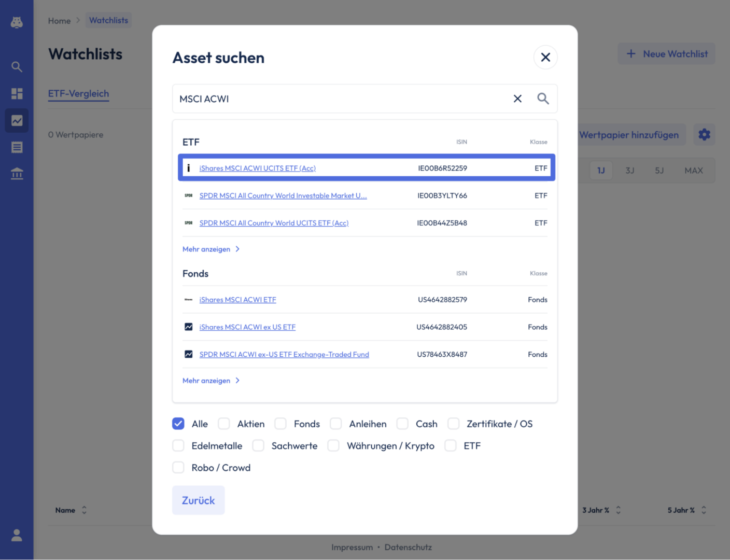Check the Cash filter checkbox

point(402,424)
